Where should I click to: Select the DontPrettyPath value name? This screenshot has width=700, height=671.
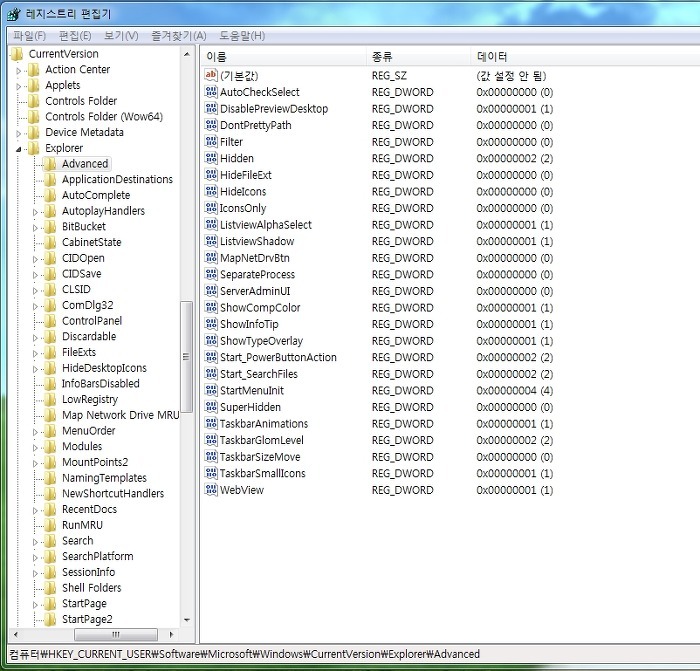point(256,125)
